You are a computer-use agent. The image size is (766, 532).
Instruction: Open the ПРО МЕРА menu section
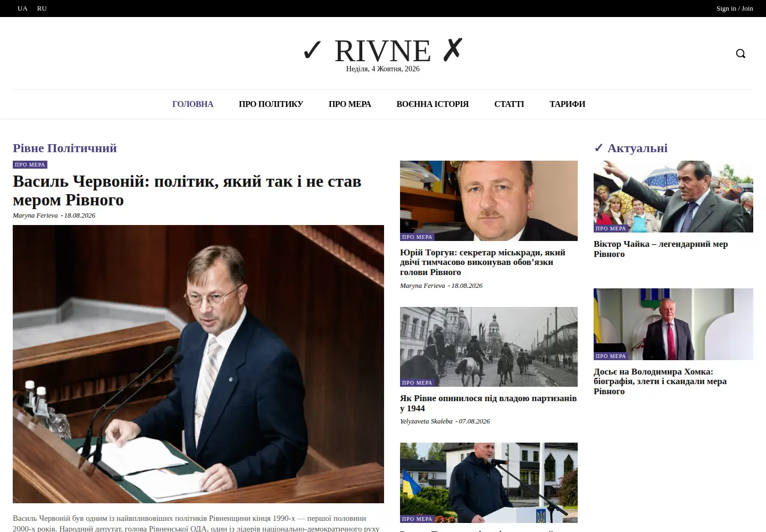349,104
